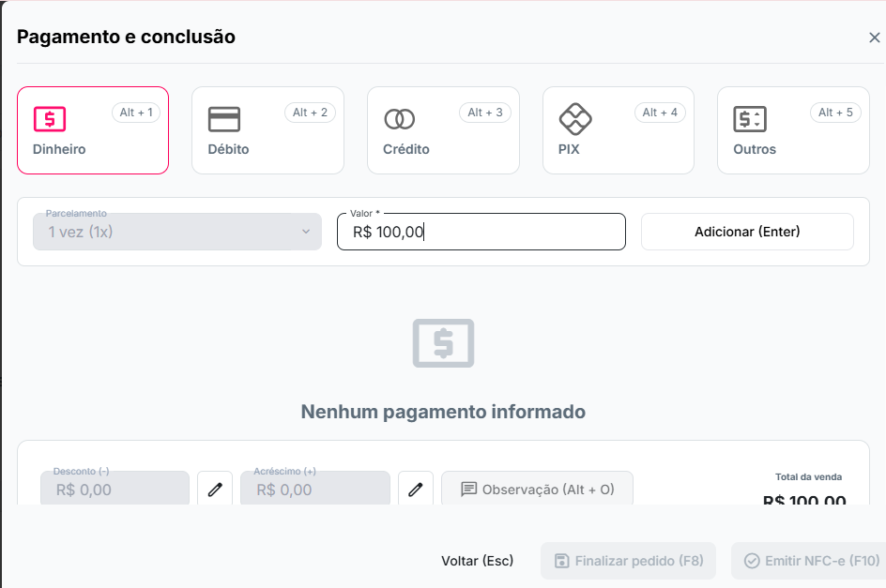Click the Débito payment card icon

tap(224, 119)
